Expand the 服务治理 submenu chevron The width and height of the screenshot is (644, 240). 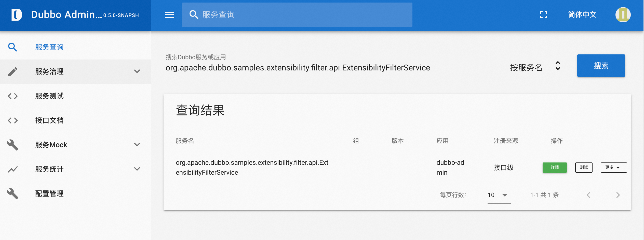137,71
